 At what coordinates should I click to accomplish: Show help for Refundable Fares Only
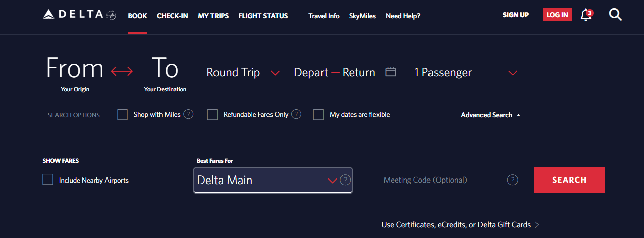coord(296,114)
